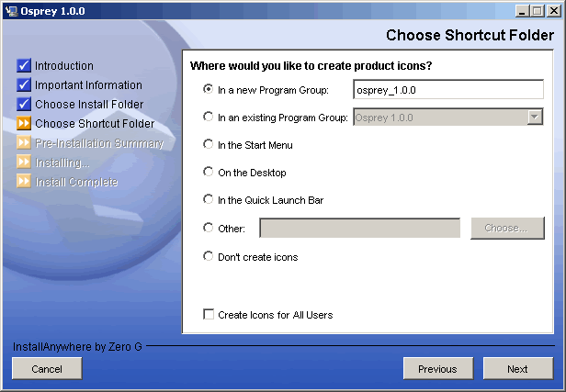Viewport: 566px width, 392px height.
Task: Select the new Program Group radio button
Action: tap(209, 90)
